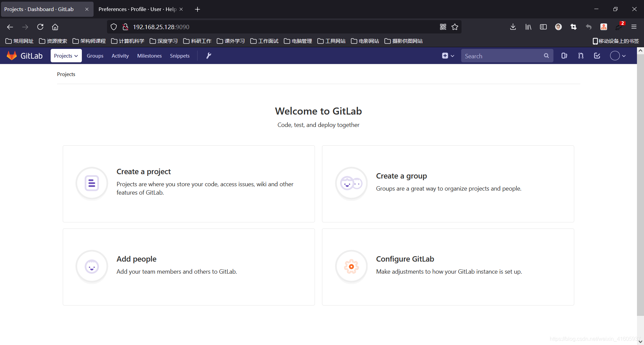Open the 资源搜索 bookmark folder
This screenshot has height=345, width=644.
[53, 41]
